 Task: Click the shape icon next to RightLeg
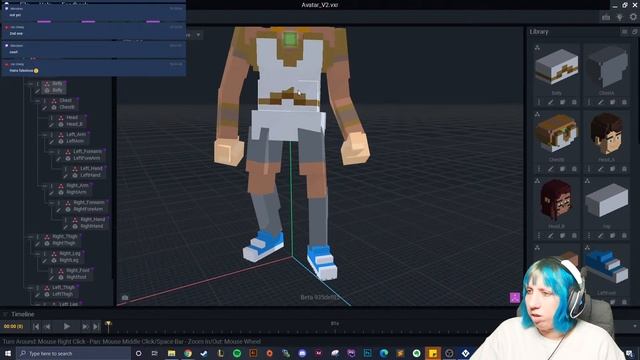pos(54,260)
